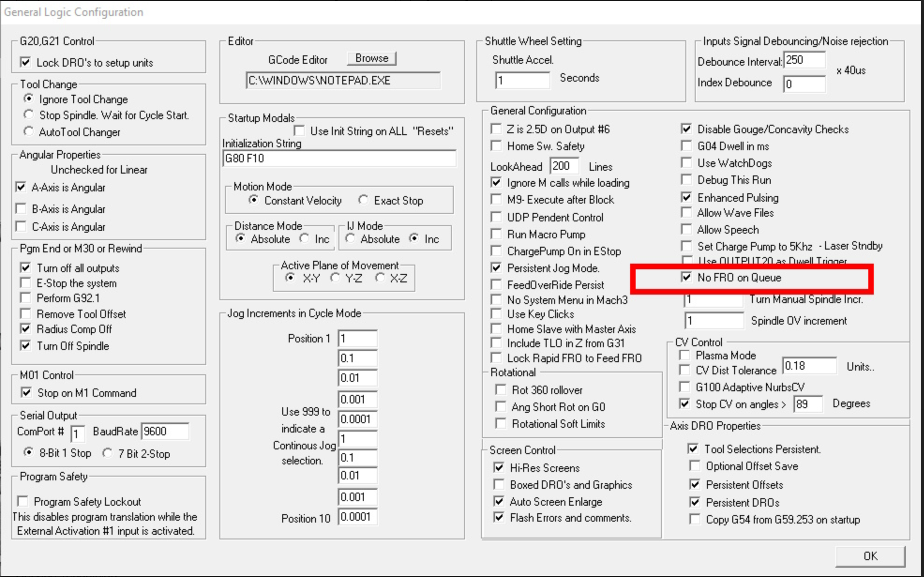
Task: Enable B-Axis is Angular checkbox
Action: coord(21,209)
